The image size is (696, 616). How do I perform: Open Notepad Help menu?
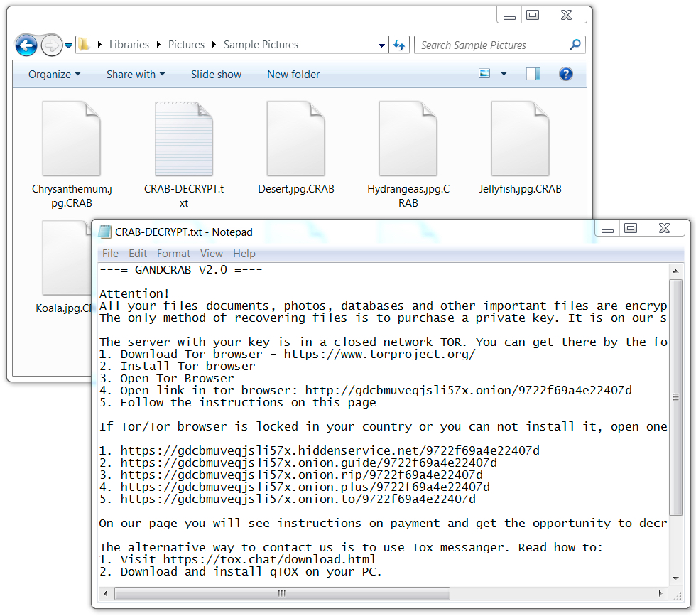point(244,254)
